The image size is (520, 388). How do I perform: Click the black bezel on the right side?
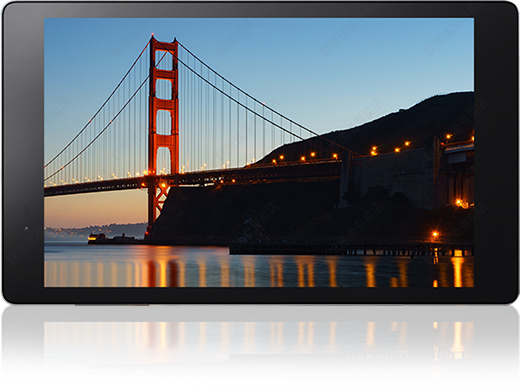496,153
